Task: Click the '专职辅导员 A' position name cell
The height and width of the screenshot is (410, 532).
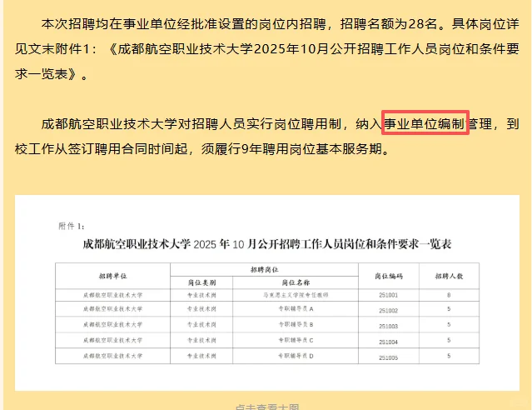Action: click(296, 309)
